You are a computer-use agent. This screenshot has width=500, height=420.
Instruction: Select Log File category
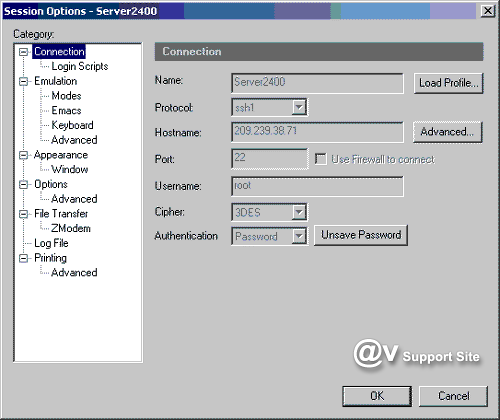[51, 243]
